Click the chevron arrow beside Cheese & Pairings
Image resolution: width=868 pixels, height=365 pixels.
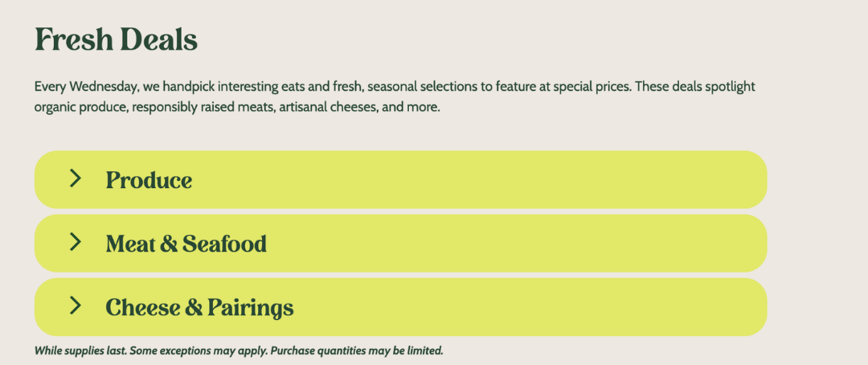coord(76,306)
